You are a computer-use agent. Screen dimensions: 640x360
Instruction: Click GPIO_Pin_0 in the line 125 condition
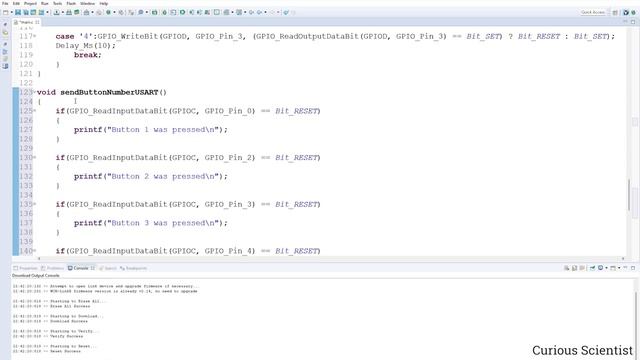[x=229, y=111]
